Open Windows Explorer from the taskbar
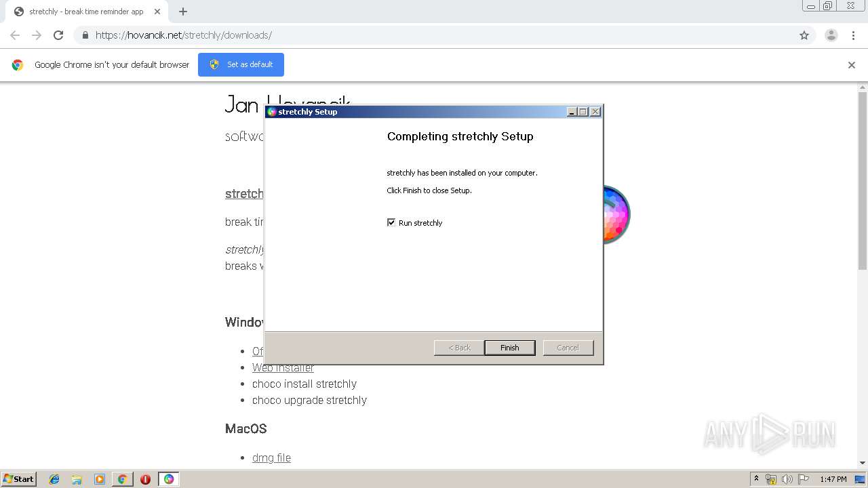This screenshot has height=488, width=868. click(x=77, y=479)
